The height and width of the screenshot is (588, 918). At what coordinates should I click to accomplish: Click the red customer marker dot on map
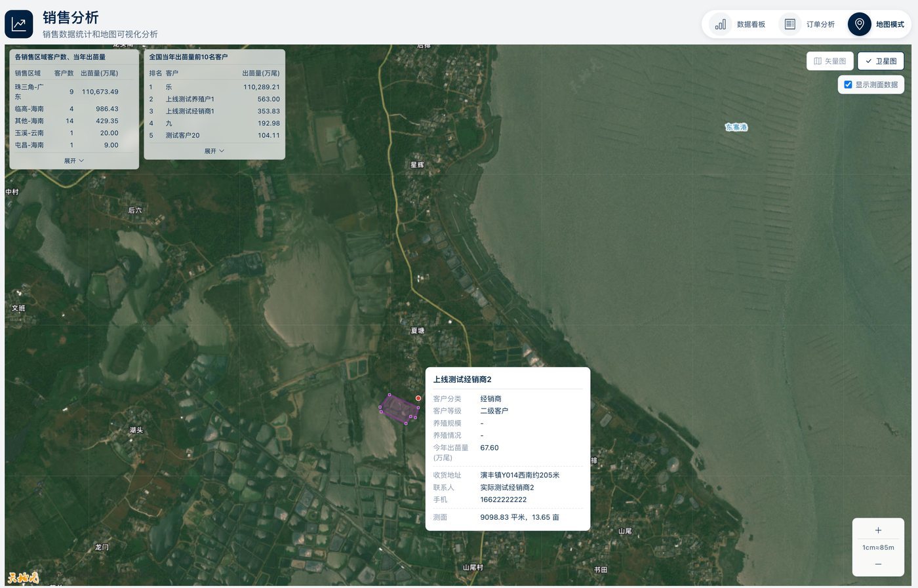pos(418,398)
